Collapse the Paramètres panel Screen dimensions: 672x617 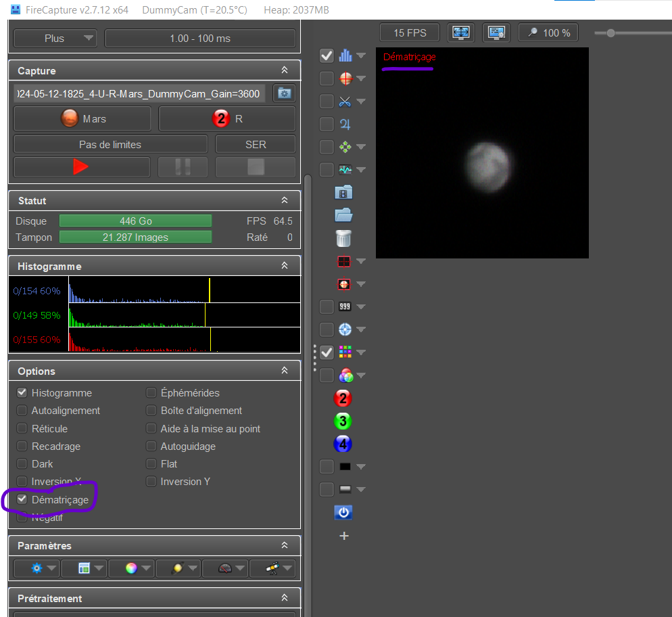(x=285, y=545)
